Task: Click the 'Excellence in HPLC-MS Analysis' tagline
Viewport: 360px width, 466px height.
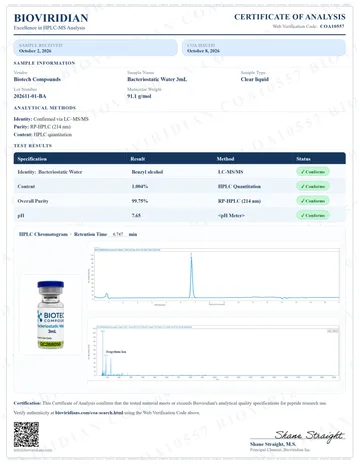Action: pyautogui.click(x=49, y=28)
